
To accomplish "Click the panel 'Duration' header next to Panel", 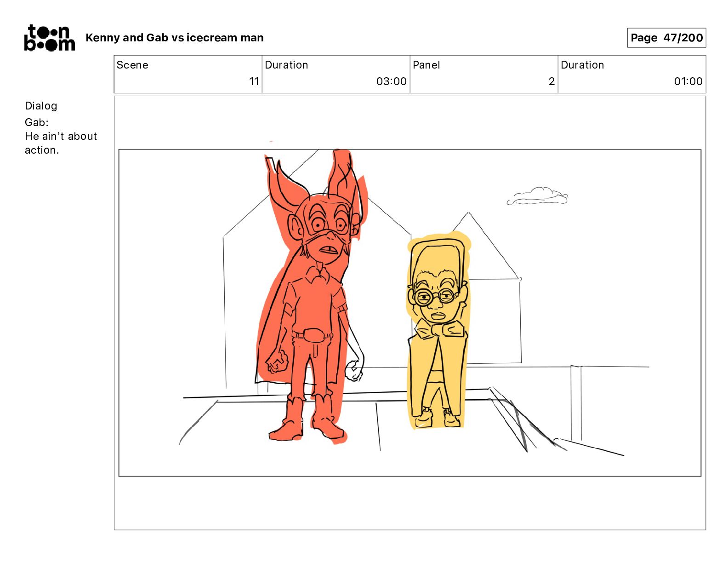I will [582, 65].
